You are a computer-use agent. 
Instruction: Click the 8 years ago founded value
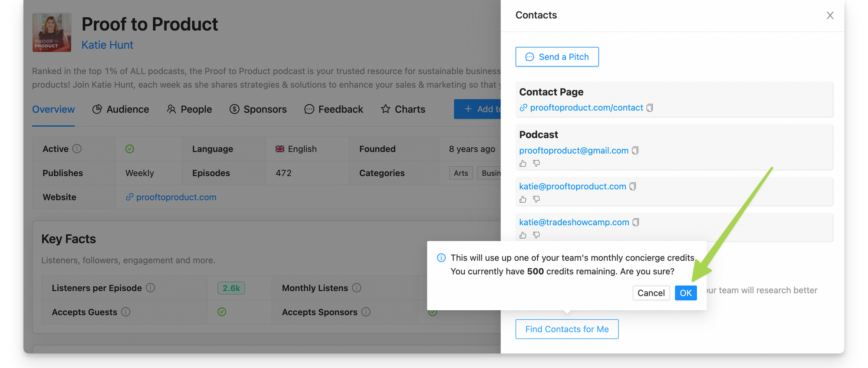[x=472, y=149]
